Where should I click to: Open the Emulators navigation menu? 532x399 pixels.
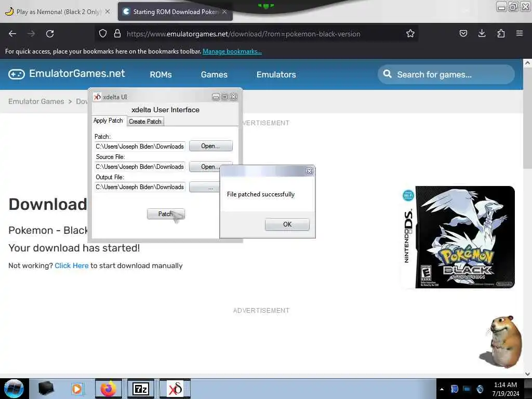(x=276, y=75)
